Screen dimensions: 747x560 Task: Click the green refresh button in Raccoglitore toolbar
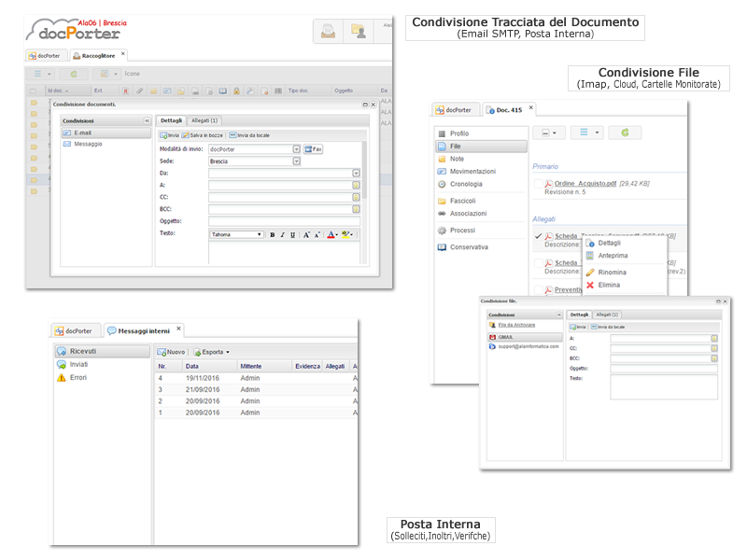74,74
